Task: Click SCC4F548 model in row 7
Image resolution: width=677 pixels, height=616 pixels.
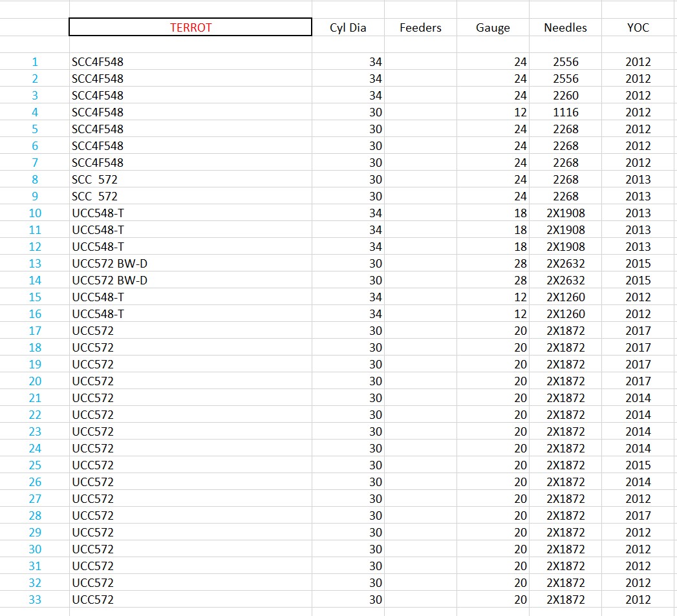Action: coord(190,163)
